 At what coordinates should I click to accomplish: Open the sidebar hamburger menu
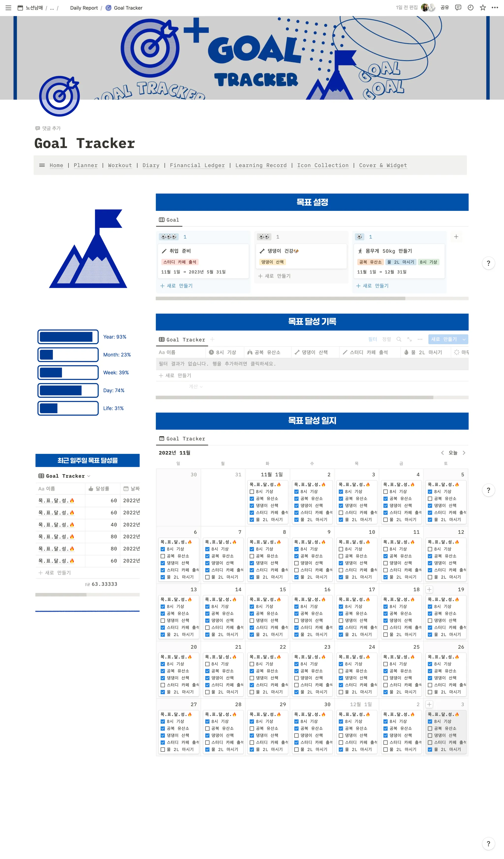click(9, 8)
